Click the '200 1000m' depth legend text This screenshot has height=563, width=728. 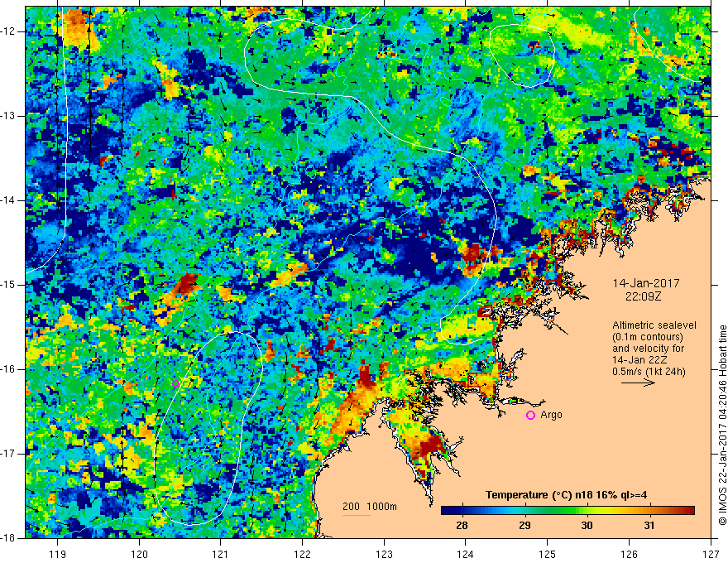click(x=370, y=507)
